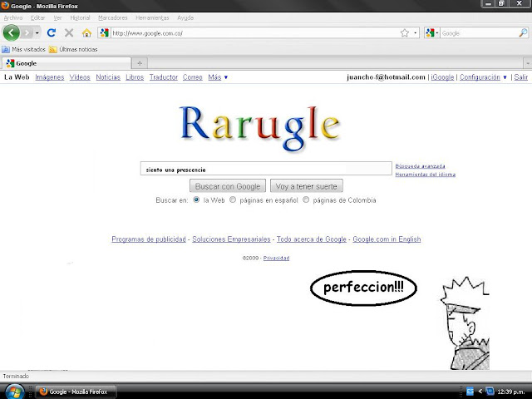Open the Editar menu
This screenshot has height=399, width=532.
click(x=37, y=17)
